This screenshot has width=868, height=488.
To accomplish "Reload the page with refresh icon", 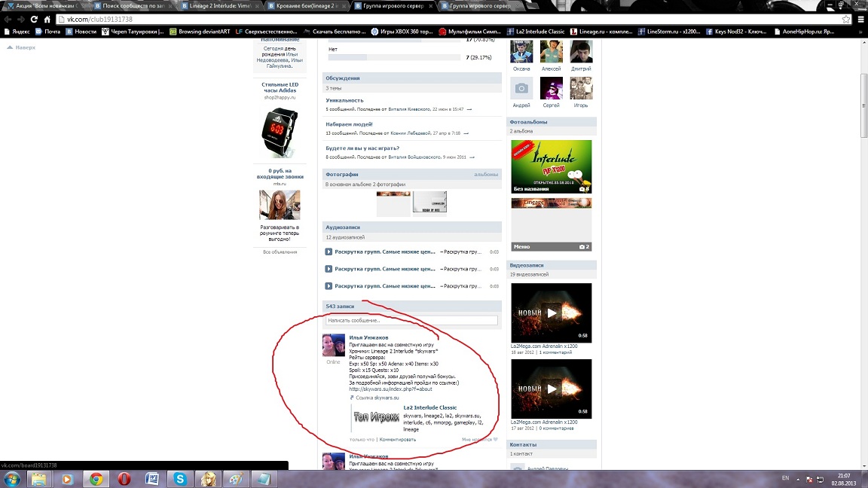I will point(34,20).
